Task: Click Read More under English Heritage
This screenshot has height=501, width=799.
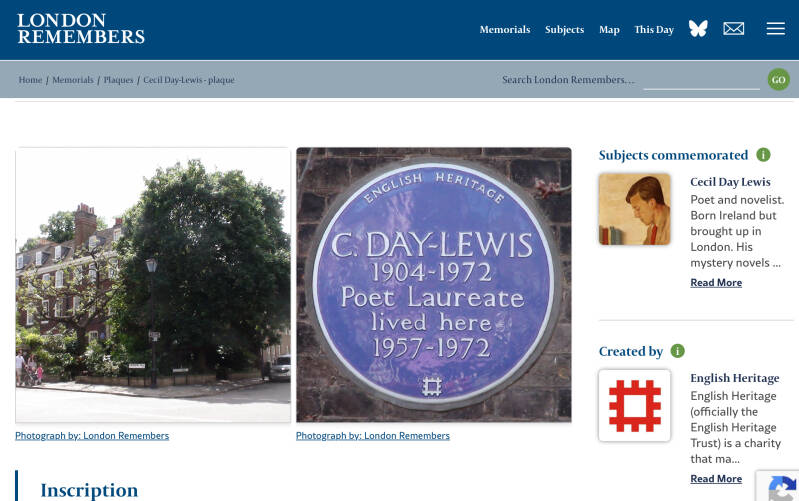Action: point(716,479)
